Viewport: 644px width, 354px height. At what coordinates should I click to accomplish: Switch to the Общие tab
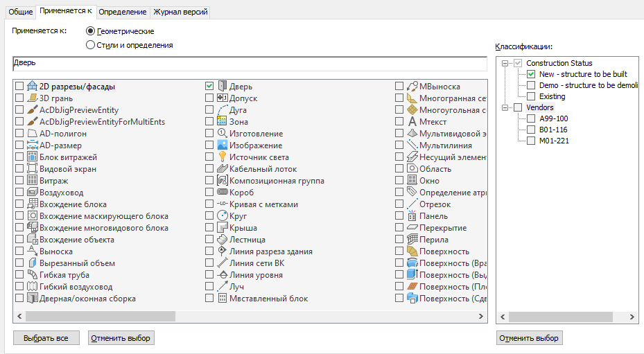pyautogui.click(x=20, y=12)
